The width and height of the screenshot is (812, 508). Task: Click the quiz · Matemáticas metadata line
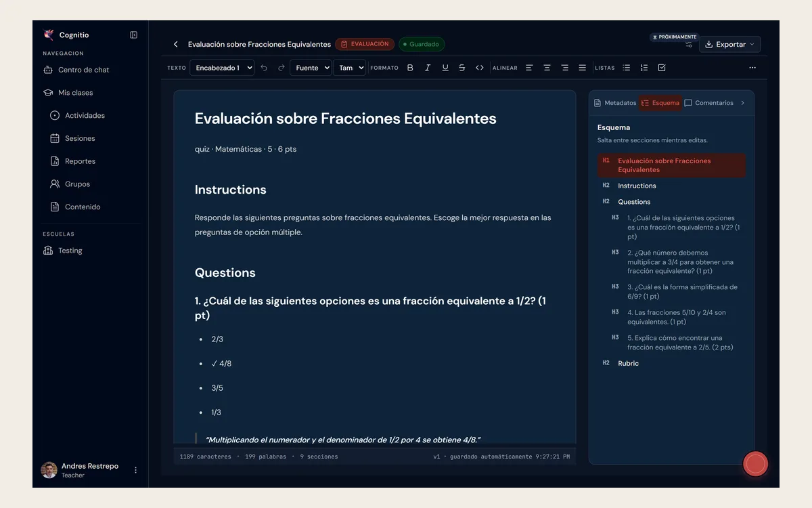(246, 149)
